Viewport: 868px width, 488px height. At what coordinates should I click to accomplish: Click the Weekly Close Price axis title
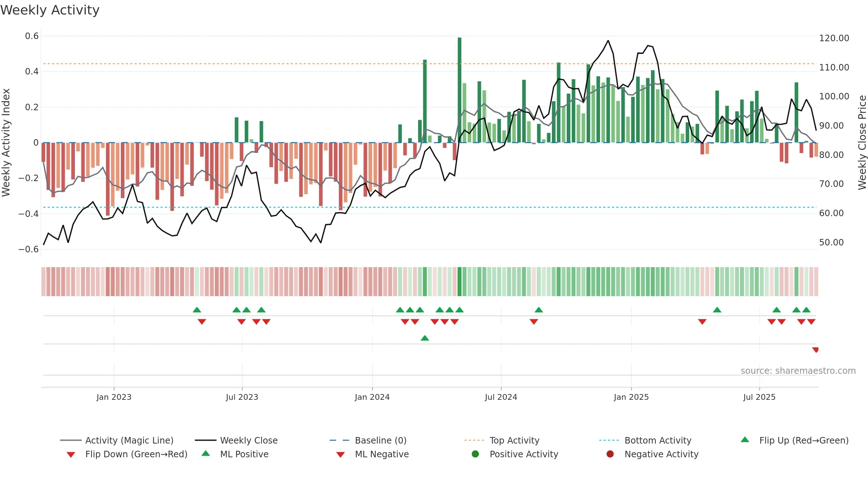coord(862,142)
